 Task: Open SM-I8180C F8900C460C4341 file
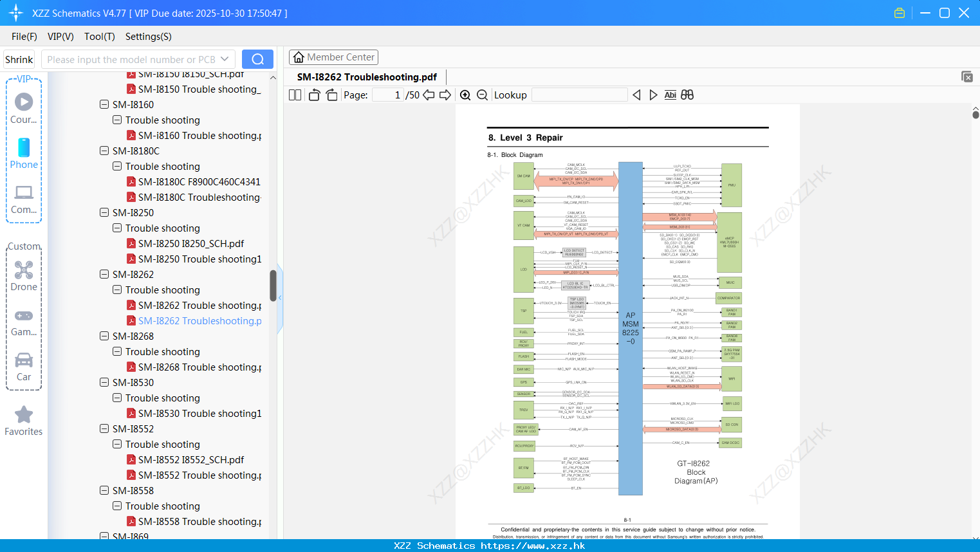point(194,181)
